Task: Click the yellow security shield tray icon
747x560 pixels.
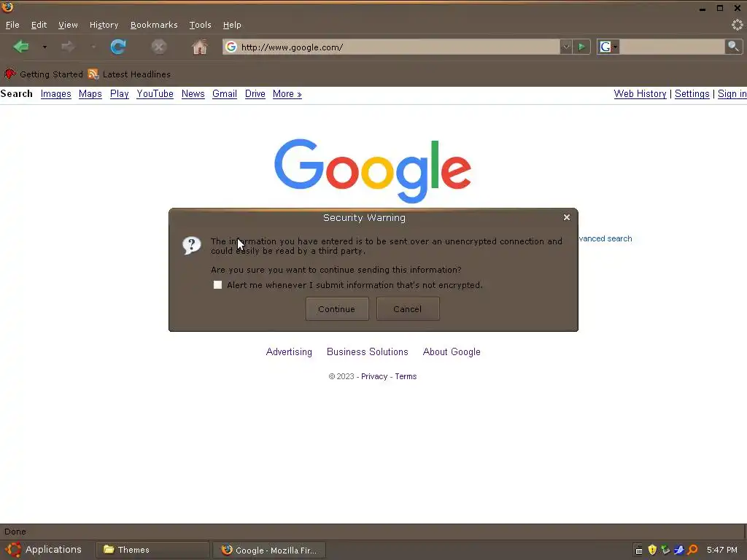Action: point(652,550)
